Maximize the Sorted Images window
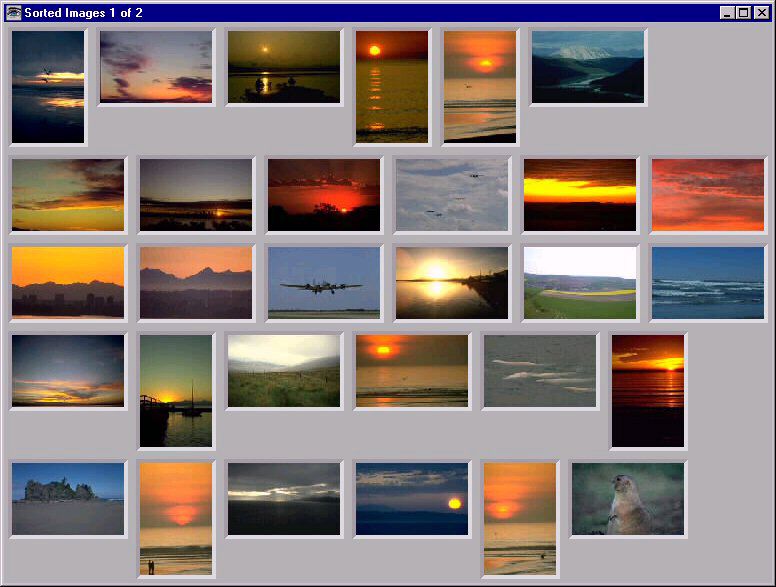The height and width of the screenshot is (587, 776). pos(743,13)
